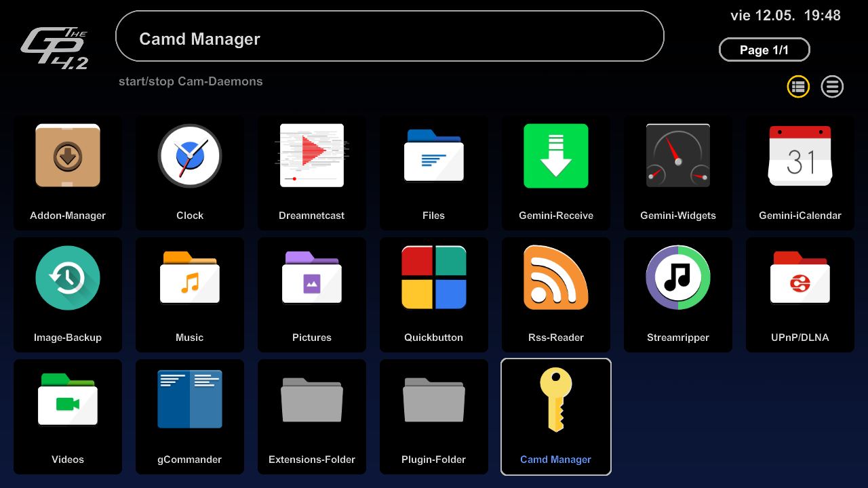Open Gemini-Widgets gauge icon
Screen dimensions: 868x488
point(678,156)
